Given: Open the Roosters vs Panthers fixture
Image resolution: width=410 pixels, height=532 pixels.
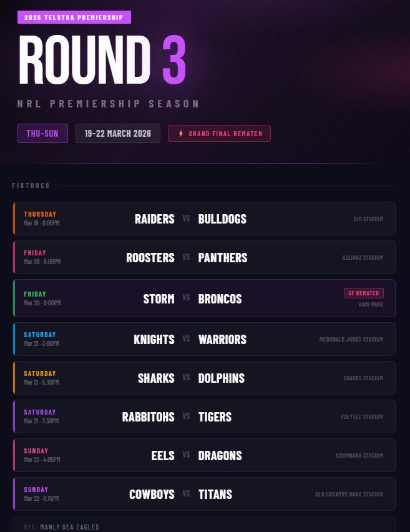Looking at the screenshot, I should tap(204, 257).
